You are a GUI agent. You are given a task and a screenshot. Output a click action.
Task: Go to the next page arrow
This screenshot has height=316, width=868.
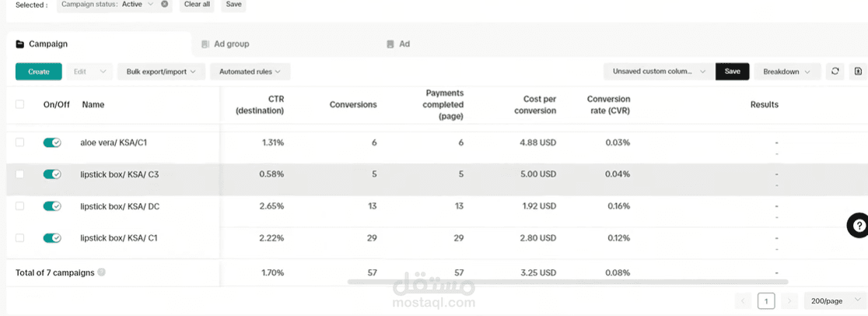tap(789, 301)
